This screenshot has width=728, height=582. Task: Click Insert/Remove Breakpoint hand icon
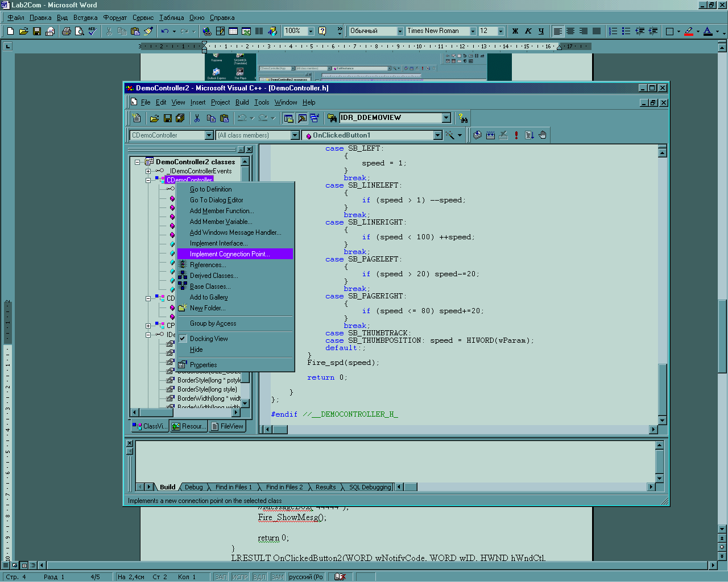pyautogui.click(x=543, y=135)
